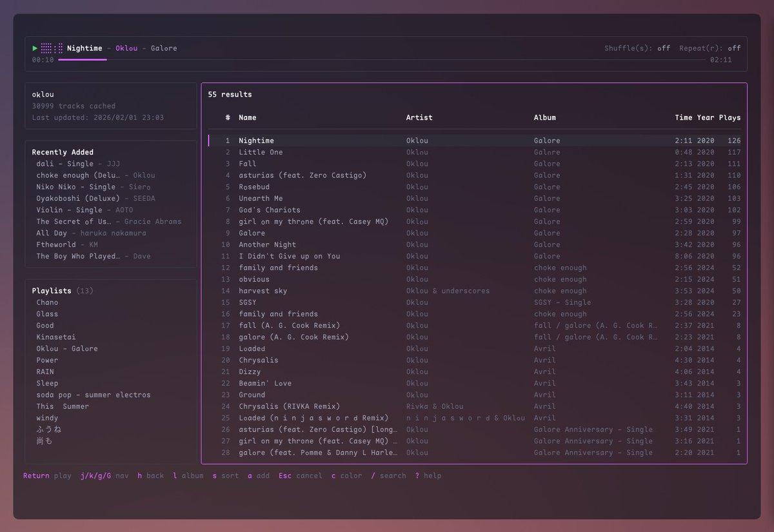Open the Kinasetai playlist
This screenshot has width=774, height=532.
(56, 337)
